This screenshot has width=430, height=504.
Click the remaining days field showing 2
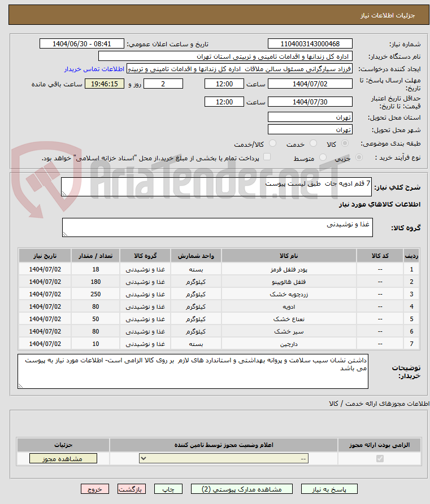[x=163, y=84]
